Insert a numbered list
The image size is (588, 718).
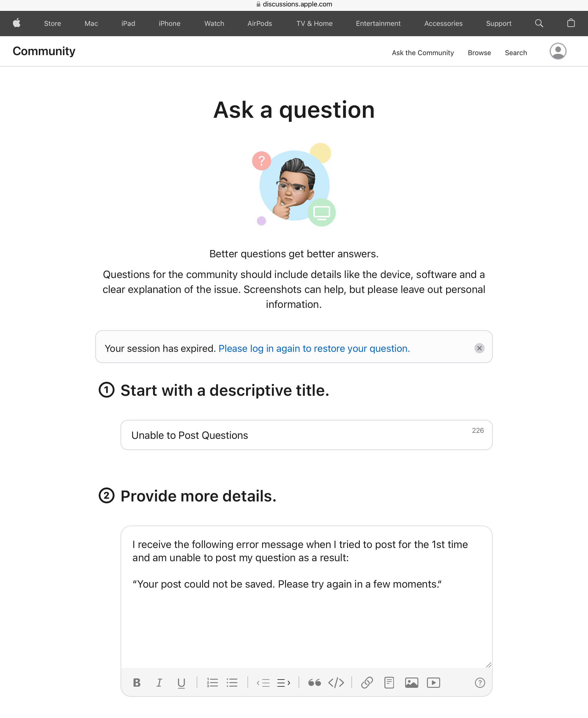212,682
